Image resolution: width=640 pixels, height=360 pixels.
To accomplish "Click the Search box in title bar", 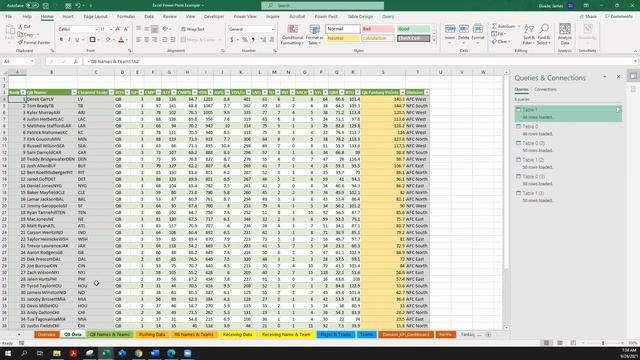I will pyautogui.click(x=322, y=5).
